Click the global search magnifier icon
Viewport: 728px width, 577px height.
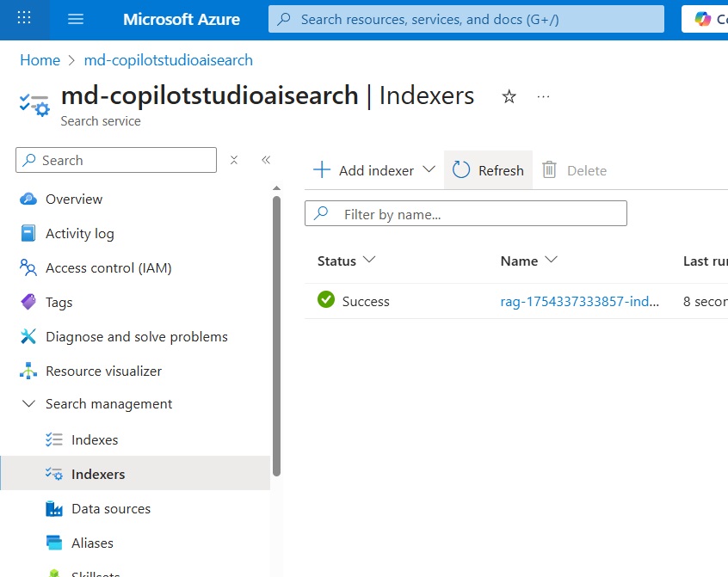tap(284, 19)
